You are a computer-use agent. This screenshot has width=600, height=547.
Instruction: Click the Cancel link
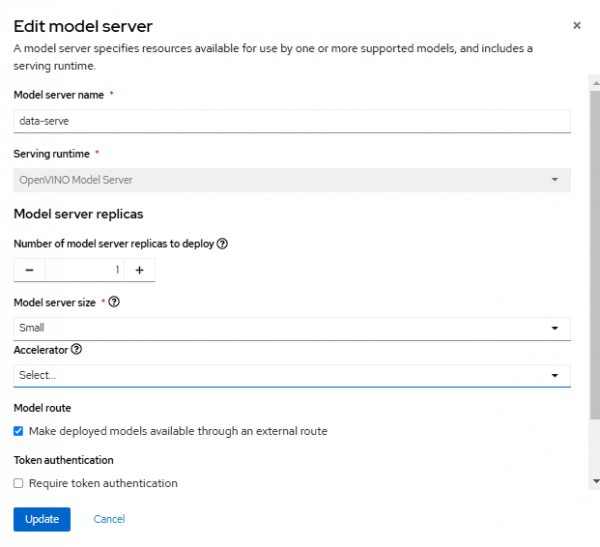[109, 519]
